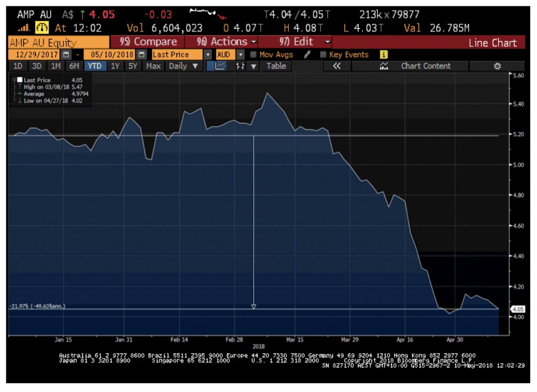The image size is (537, 392).
Task: Open the Daily periodicity dropdown
Action: point(183,66)
